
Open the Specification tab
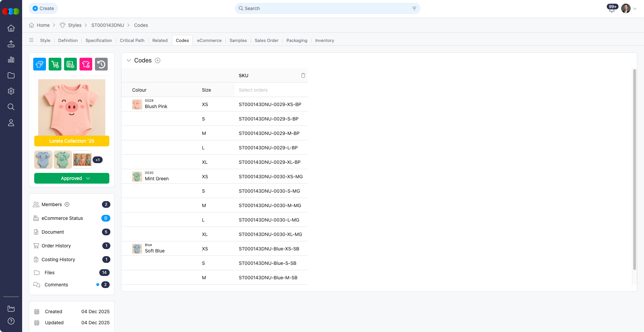[x=99, y=40]
